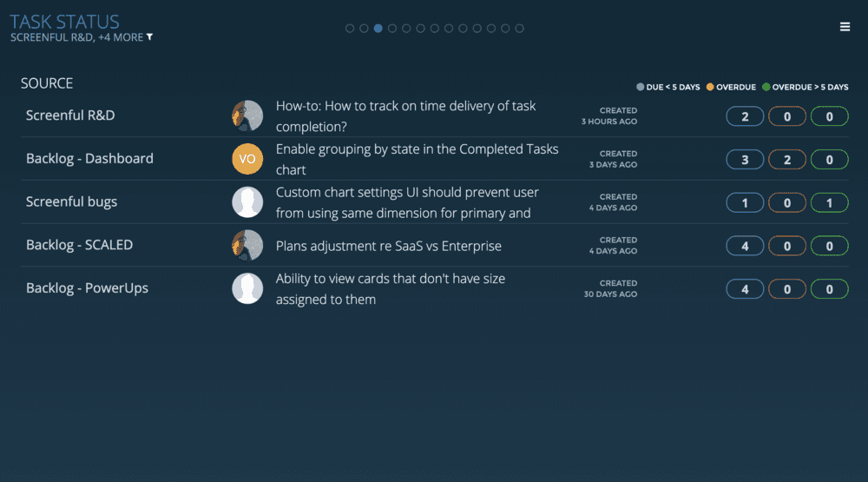The height and width of the screenshot is (482, 868).
Task: Open the hamburger menu icon
Action: [845, 27]
